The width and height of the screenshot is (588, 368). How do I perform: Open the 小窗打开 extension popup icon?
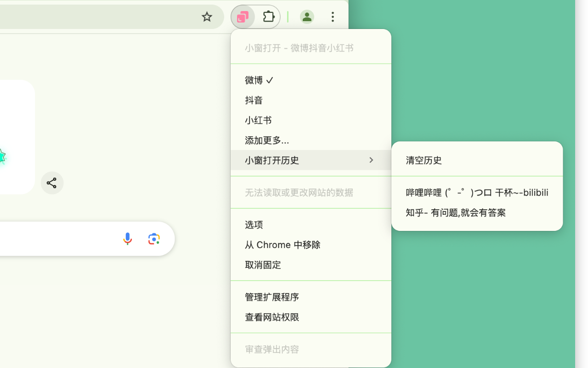[242, 17]
